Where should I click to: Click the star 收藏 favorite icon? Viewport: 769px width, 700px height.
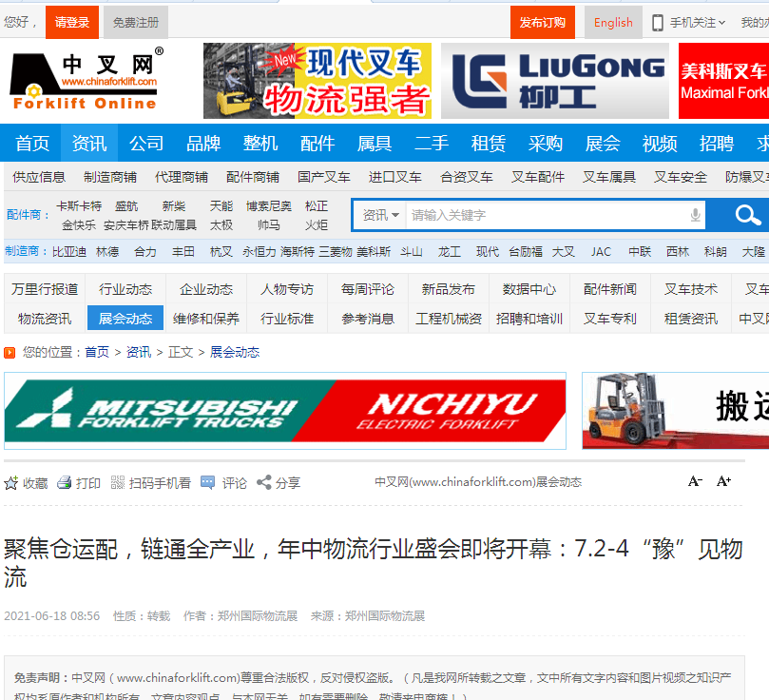pyautogui.click(x=11, y=483)
